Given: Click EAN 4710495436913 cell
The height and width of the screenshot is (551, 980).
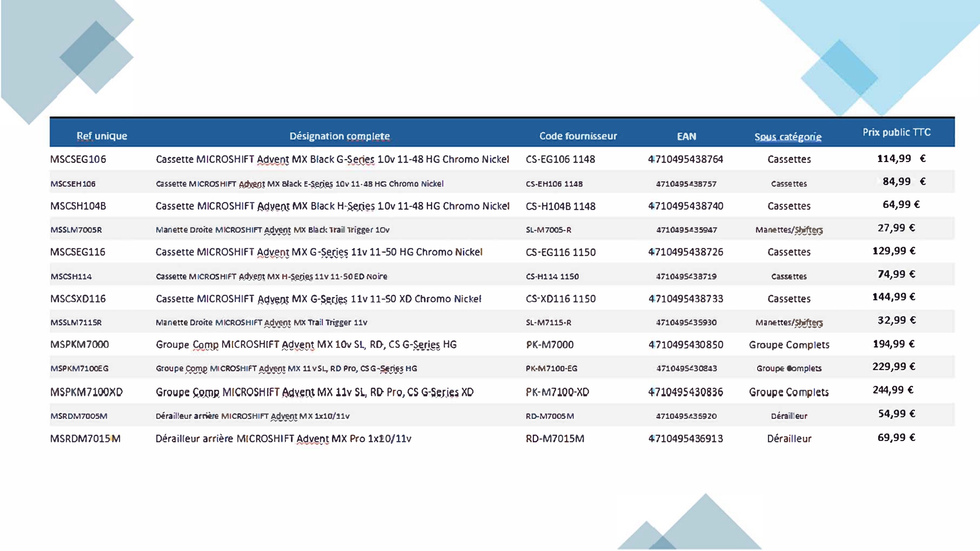Looking at the screenshot, I should click(x=686, y=439).
